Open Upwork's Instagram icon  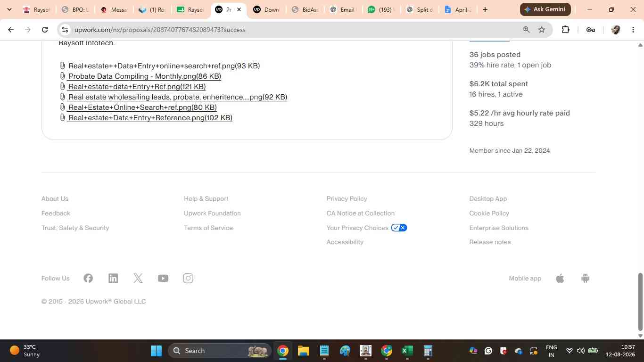tap(188, 278)
